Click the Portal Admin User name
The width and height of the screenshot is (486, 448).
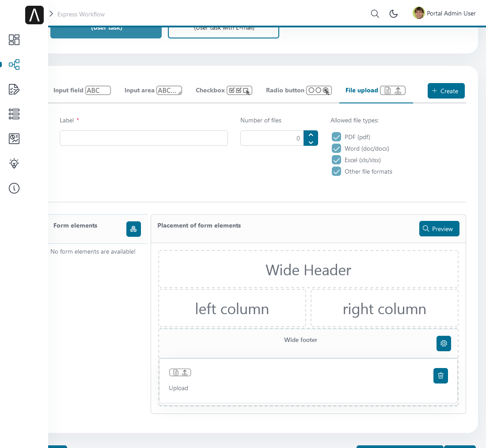451,13
